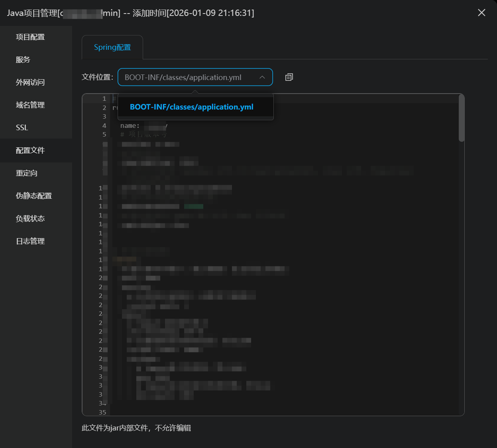The width and height of the screenshot is (497, 448).
Task: Select BOOT-INF/classes/application.yml from the dropdown list
Action: coord(192,107)
